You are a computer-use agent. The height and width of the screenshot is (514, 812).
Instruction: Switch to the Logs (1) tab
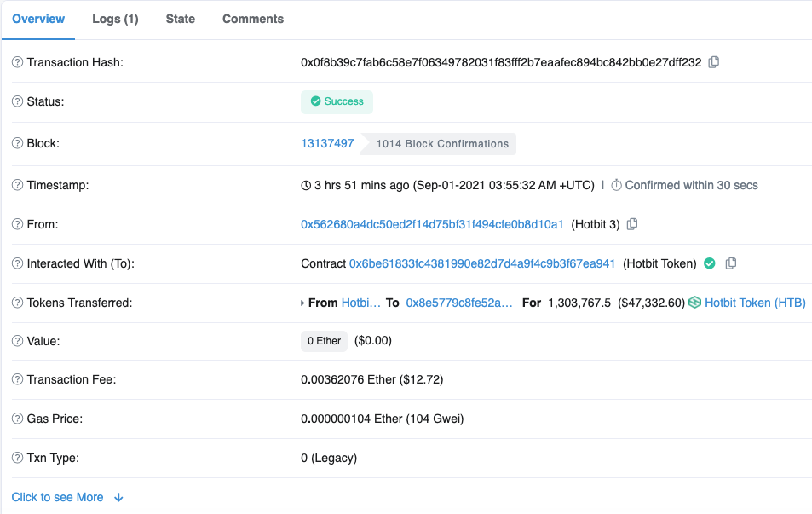[x=115, y=19]
